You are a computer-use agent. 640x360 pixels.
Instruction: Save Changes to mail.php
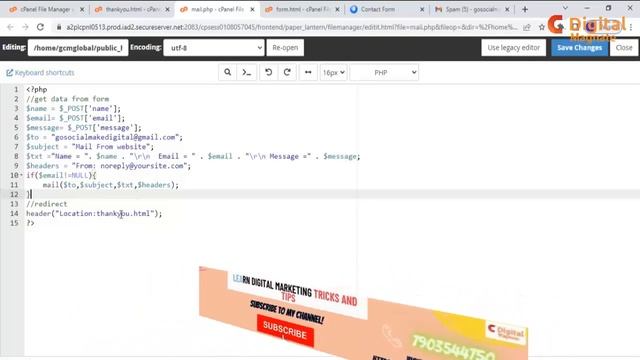pos(579,48)
